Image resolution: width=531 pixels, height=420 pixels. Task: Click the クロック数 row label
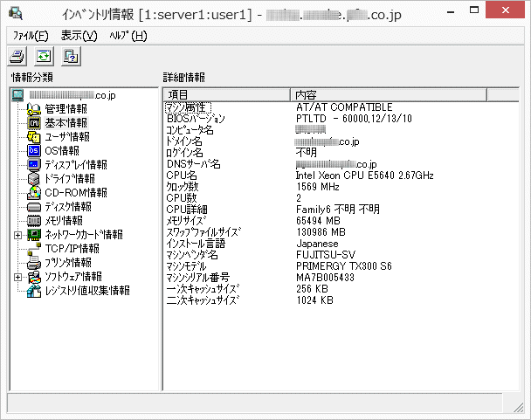[183, 187]
